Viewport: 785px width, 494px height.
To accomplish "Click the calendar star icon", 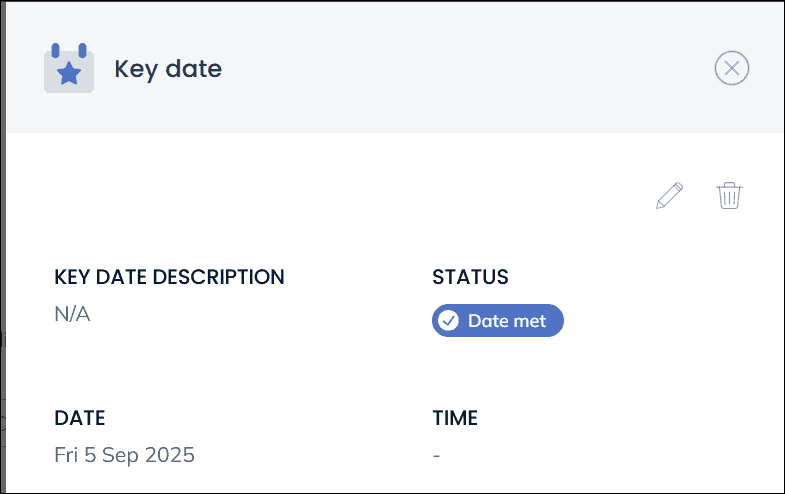I will point(69,69).
